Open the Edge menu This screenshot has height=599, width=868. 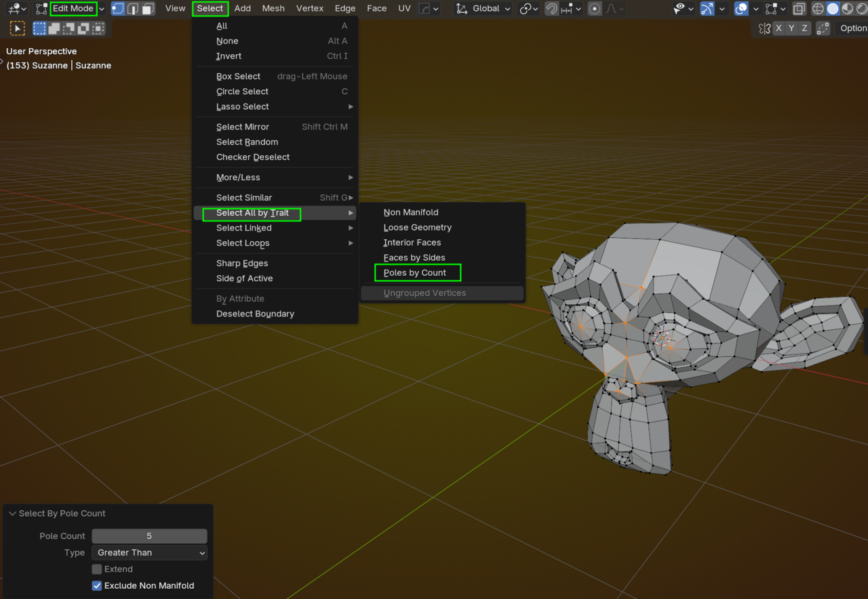pyautogui.click(x=345, y=9)
